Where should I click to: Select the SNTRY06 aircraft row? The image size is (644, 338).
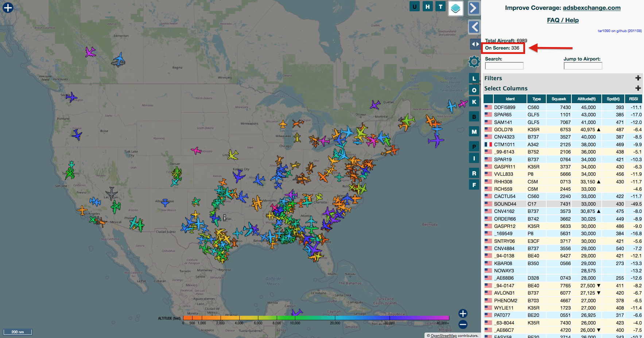[x=563, y=241]
